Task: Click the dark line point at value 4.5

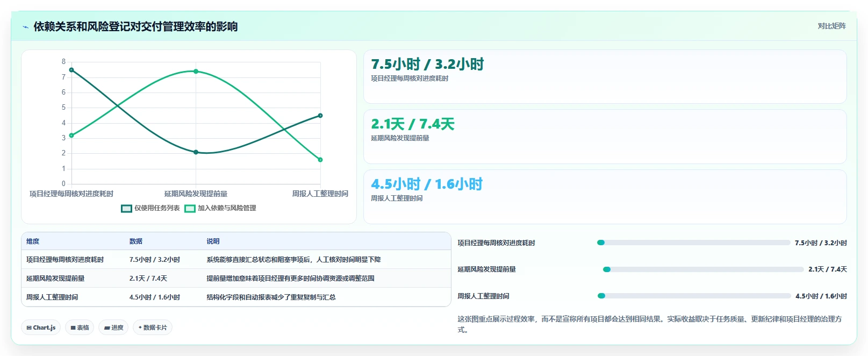Action: pos(320,116)
